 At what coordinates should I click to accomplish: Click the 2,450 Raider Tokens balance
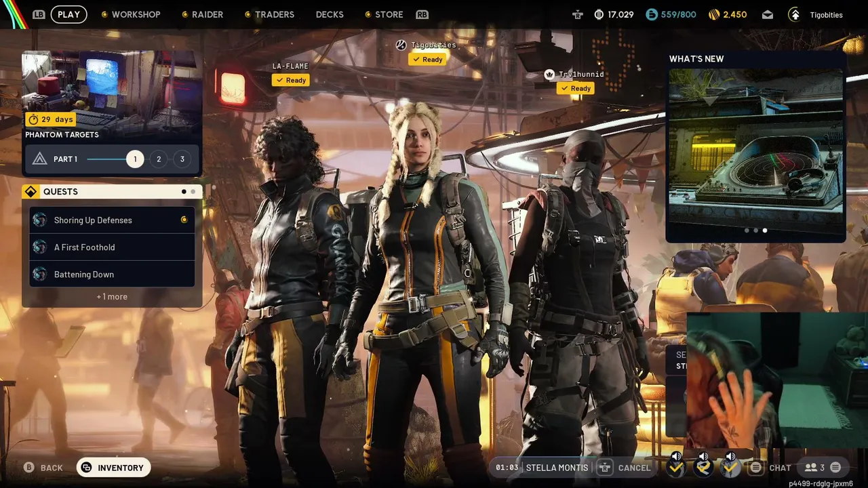[x=735, y=14]
